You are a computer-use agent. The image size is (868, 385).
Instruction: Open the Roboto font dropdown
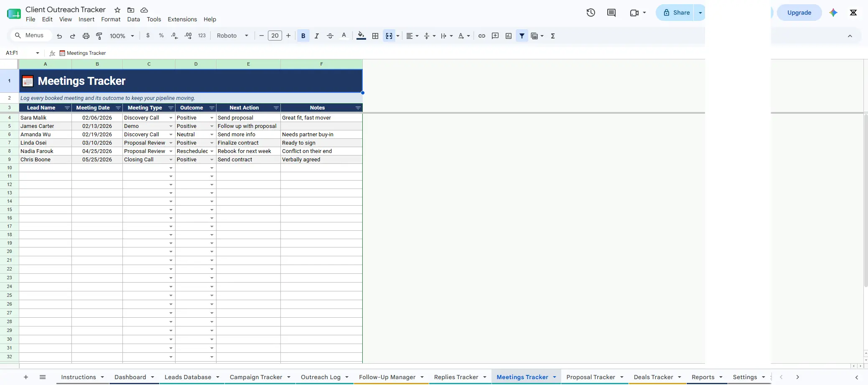pos(232,36)
